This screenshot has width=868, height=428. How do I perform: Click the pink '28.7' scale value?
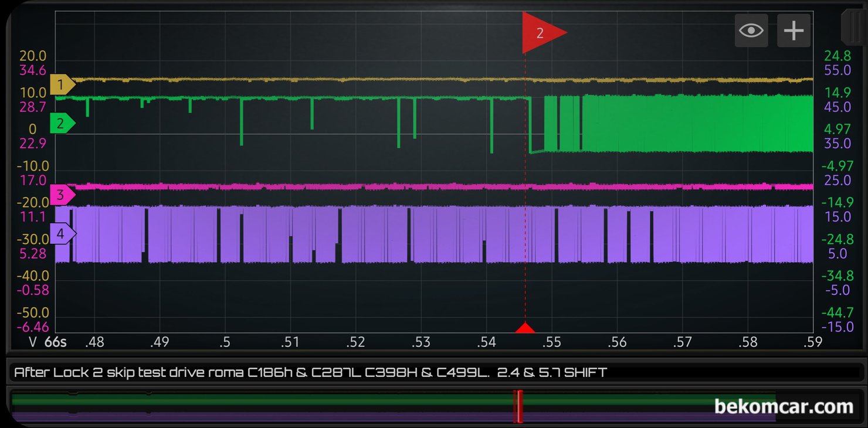[x=33, y=107]
